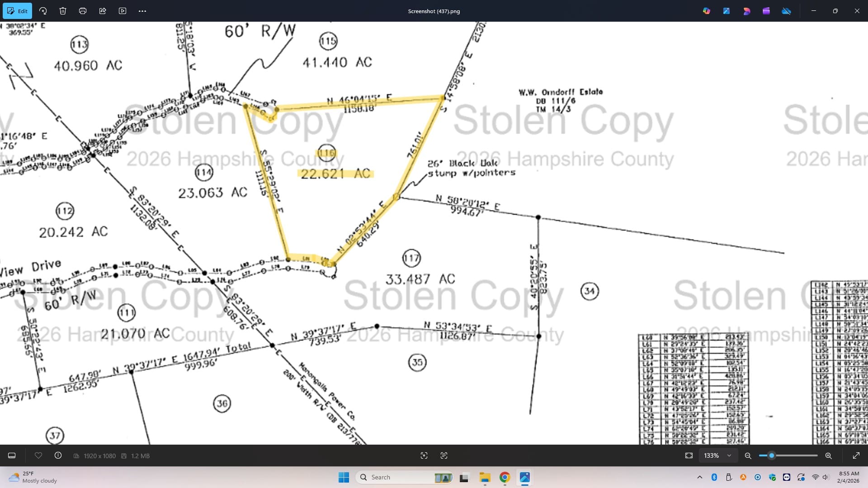Image resolution: width=868 pixels, height=488 pixels.
Task: Click the taskbar Search box
Action: pyautogui.click(x=398, y=477)
